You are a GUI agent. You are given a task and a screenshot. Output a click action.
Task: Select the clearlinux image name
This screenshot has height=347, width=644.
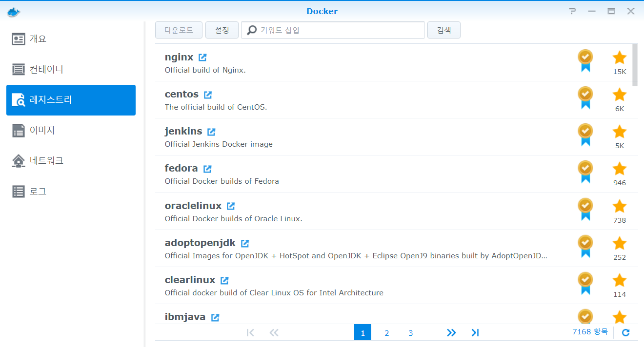pos(190,280)
